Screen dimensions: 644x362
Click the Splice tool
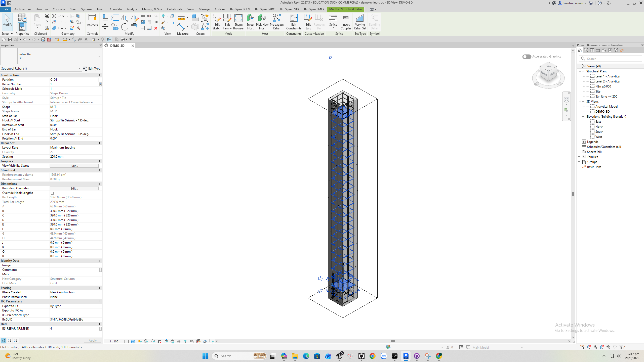pos(333,21)
